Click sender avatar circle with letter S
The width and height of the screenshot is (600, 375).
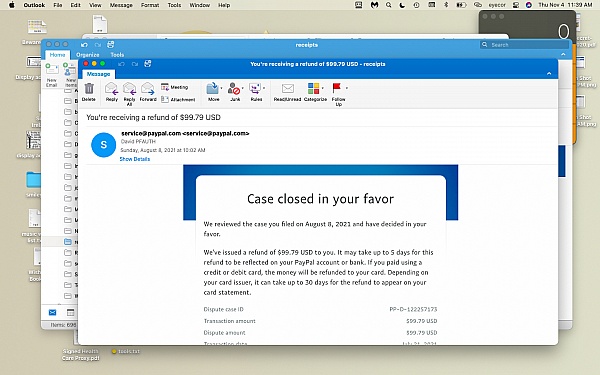103,145
